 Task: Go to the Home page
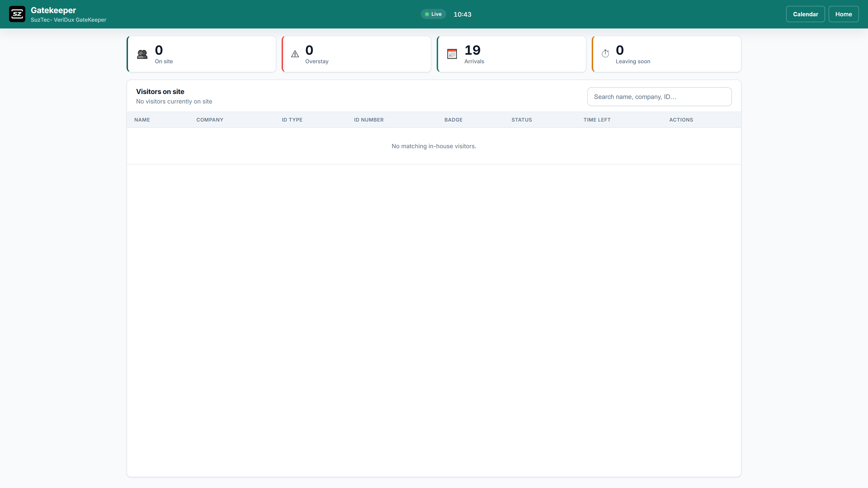[843, 14]
